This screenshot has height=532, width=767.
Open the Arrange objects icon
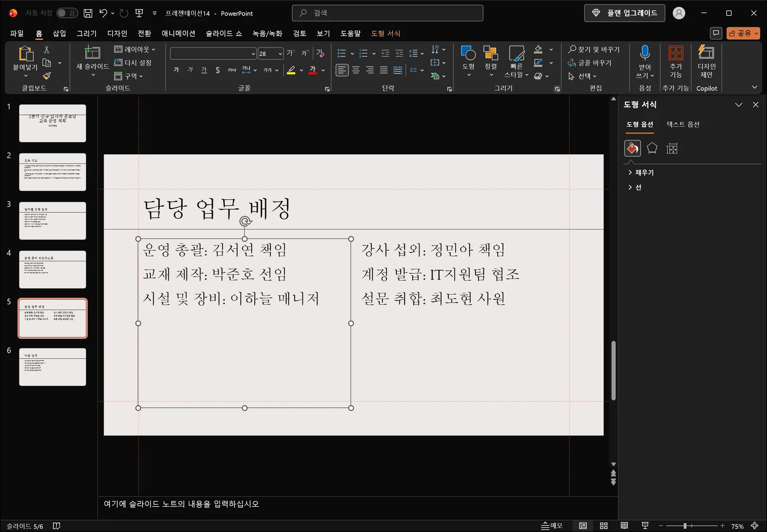(x=490, y=53)
